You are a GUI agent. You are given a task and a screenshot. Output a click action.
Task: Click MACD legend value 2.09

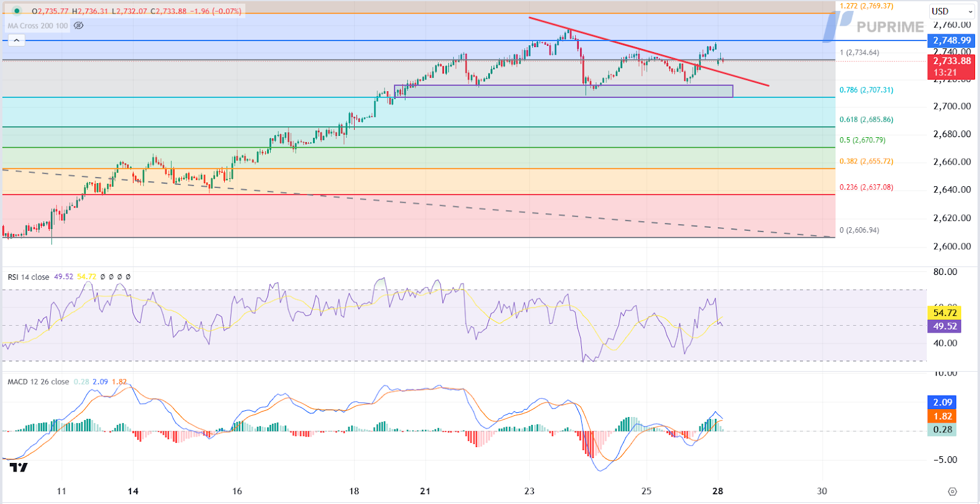[100, 382]
